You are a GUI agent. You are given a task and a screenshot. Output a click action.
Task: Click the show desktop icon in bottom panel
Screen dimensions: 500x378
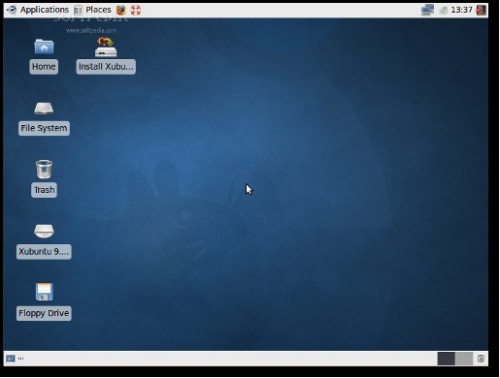[11, 359]
